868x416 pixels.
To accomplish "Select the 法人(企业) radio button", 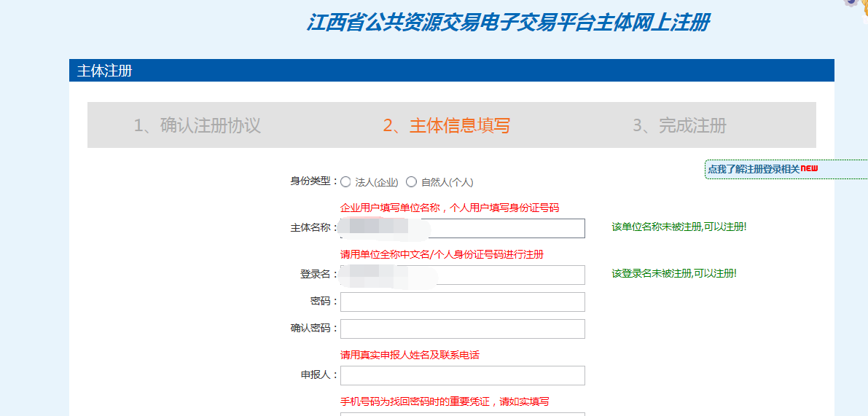I will coord(345,181).
